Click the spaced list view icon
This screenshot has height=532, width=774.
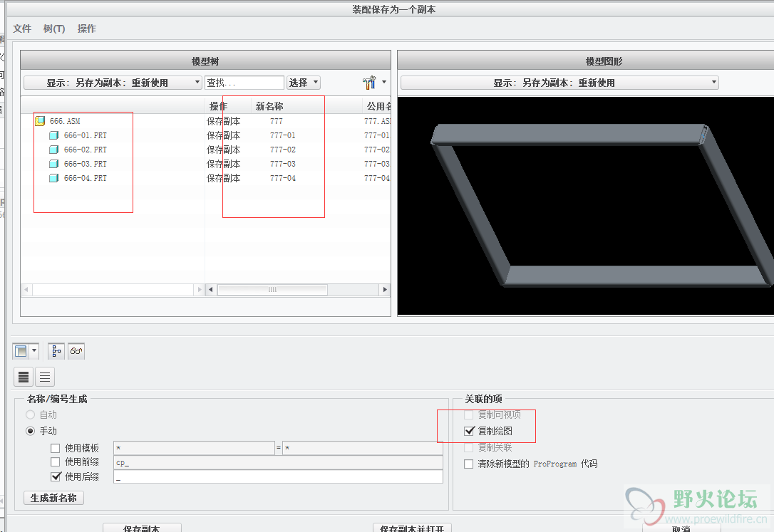pos(45,377)
